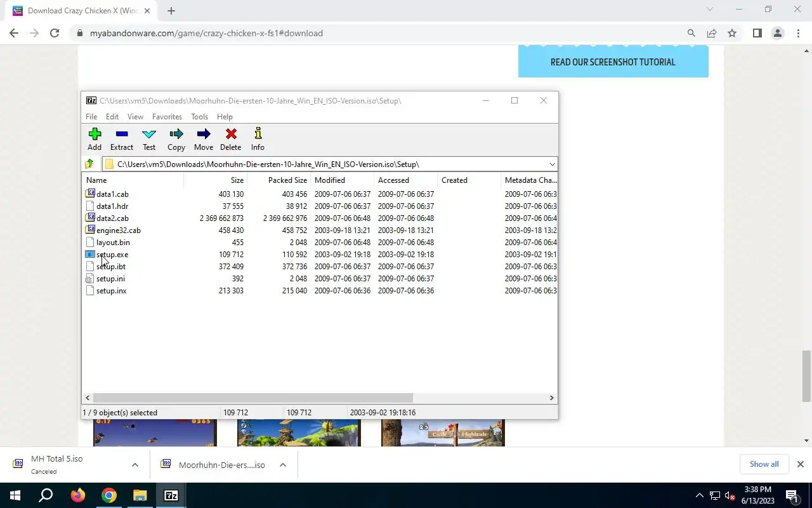Open the Help menu in 7-Zip
The height and width of the screenshot is (508, 812).
coord(225,117)
